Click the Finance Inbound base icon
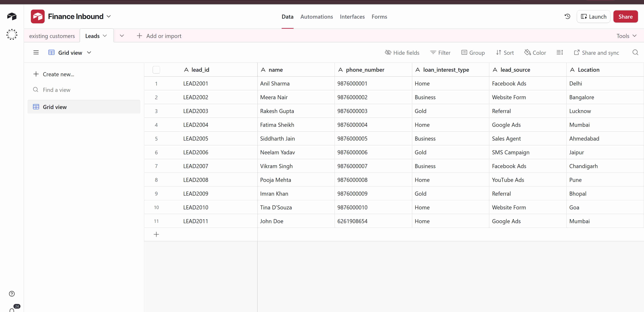644x312 pixels. point(38,16)
